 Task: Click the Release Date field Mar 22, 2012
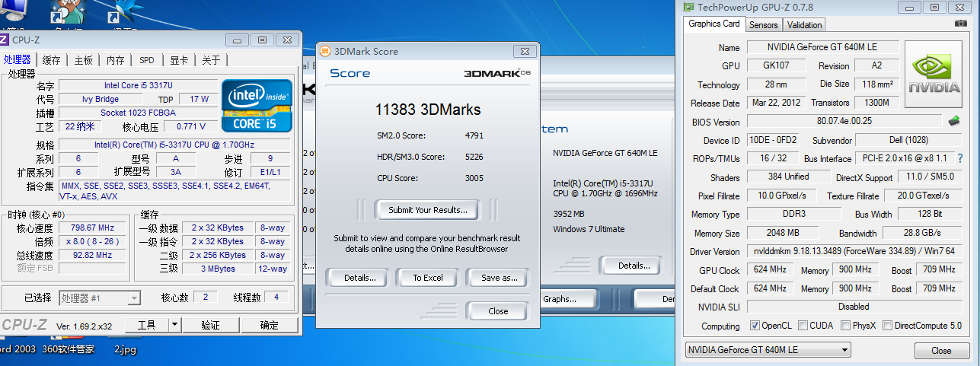pyautogui.click(x=776, y=103)
